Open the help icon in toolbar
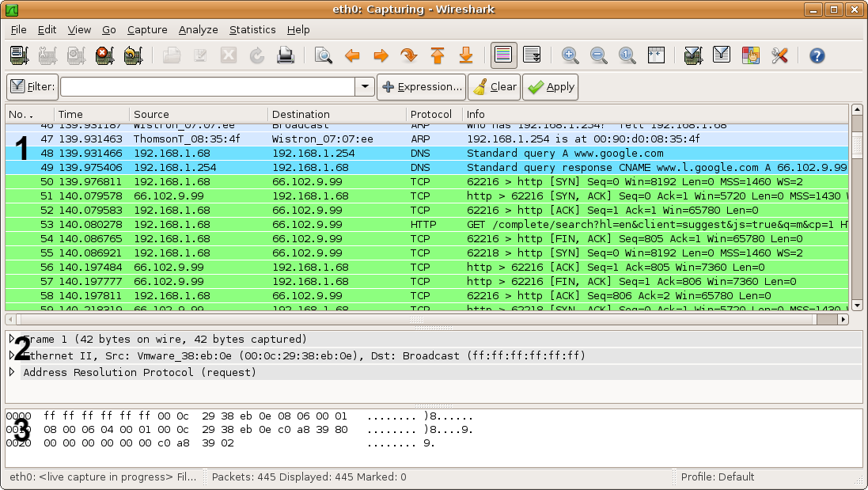 [x=817, y=55]
